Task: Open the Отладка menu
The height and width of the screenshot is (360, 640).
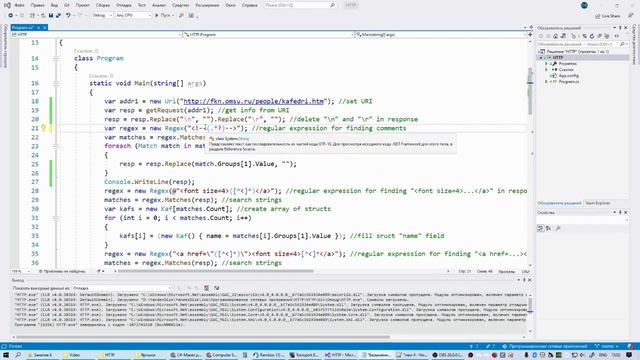Action: [123, 5]
